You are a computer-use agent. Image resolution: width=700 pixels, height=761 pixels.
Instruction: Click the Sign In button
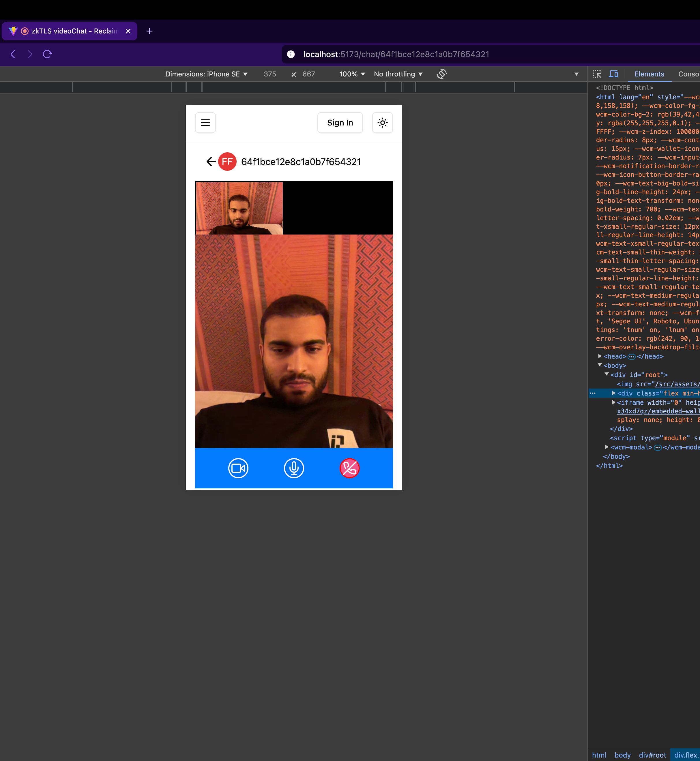click(340, 123)
